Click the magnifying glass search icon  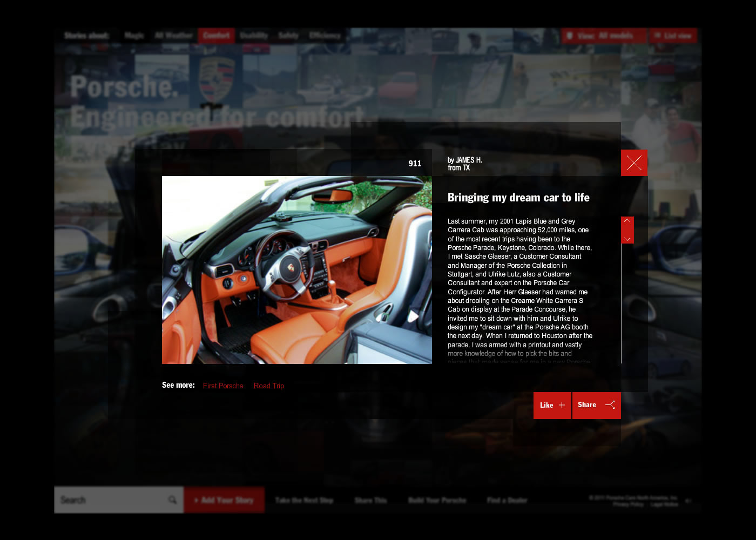click(x=172, y=500)
